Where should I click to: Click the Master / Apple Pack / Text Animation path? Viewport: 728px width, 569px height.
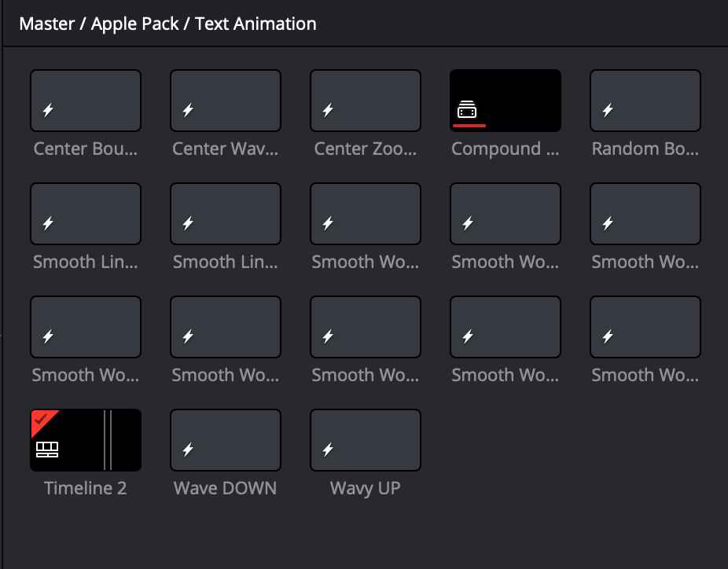click(x=167, y=24)
